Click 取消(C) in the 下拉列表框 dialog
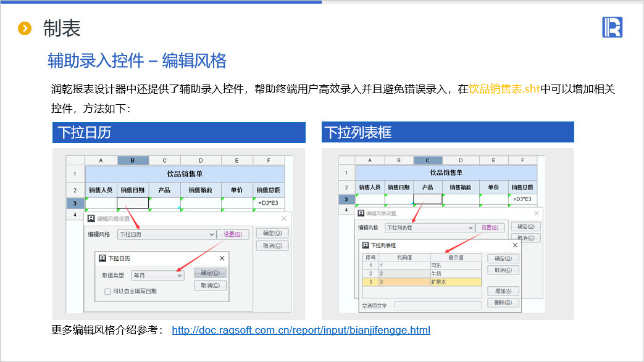Image resolution: width=644 pixels, height=362 pixels. pos(503,270)
